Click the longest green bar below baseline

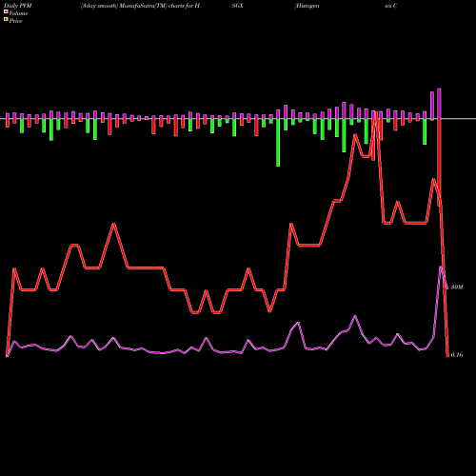(278, 143)
